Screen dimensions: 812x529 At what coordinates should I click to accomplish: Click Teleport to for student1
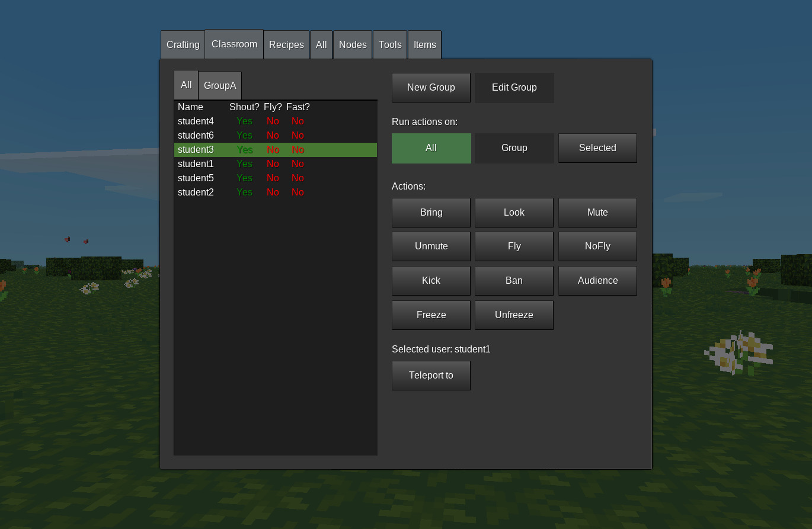431,376
